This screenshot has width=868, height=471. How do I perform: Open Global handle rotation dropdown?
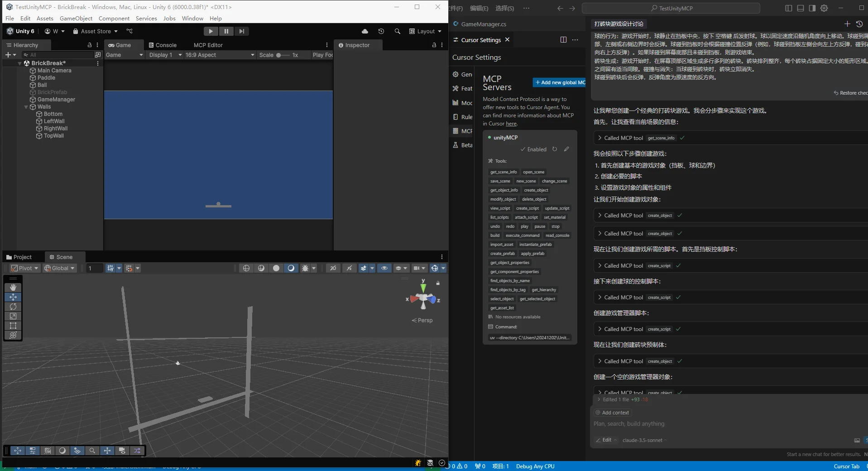(59, 268)
